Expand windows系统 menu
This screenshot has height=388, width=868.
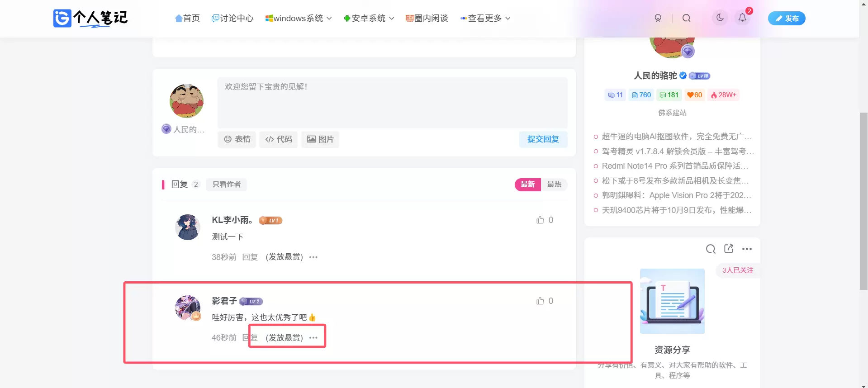[299, 18]
